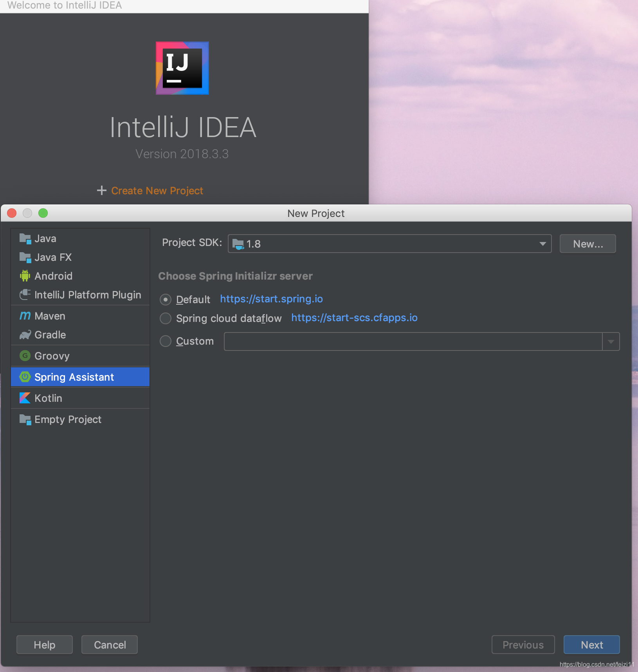Open the https://start-scs.cfapps.io link
Screen dimensions: 638x672
(354, 318)
